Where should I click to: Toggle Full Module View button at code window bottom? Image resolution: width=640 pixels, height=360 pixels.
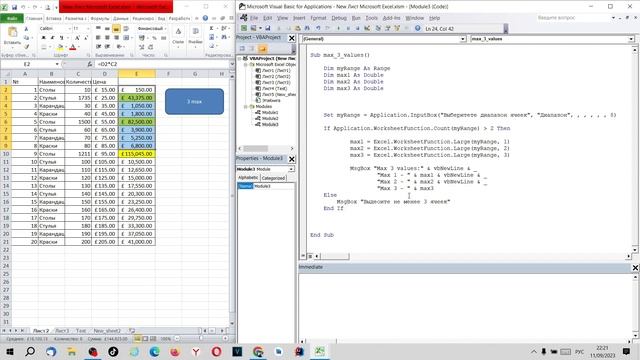[x=310, y=256]
